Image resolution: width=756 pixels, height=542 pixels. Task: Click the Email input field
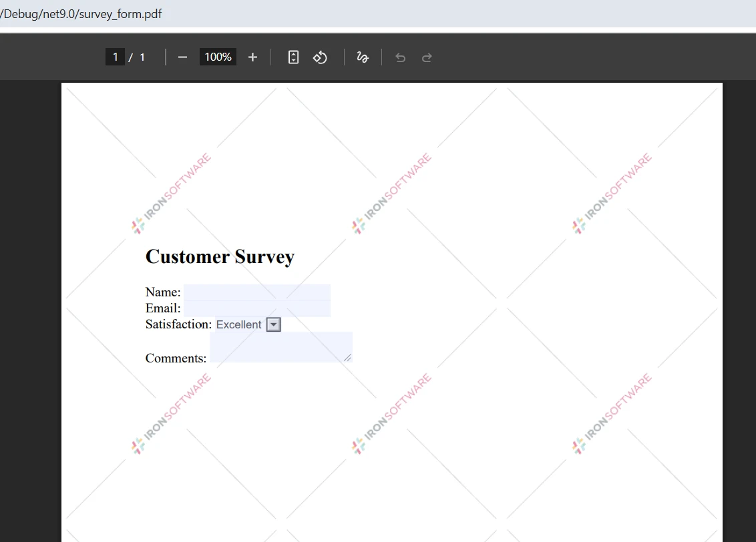coord(256,308)
